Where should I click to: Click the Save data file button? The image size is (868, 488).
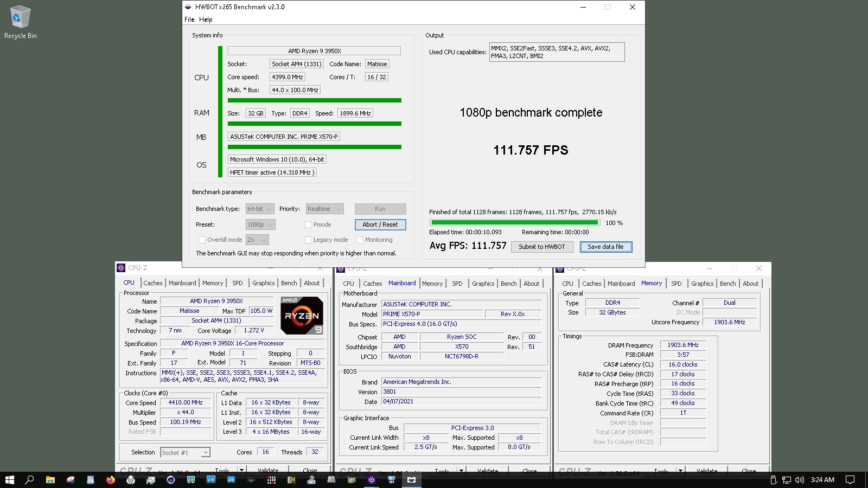(x=606, y=247)
